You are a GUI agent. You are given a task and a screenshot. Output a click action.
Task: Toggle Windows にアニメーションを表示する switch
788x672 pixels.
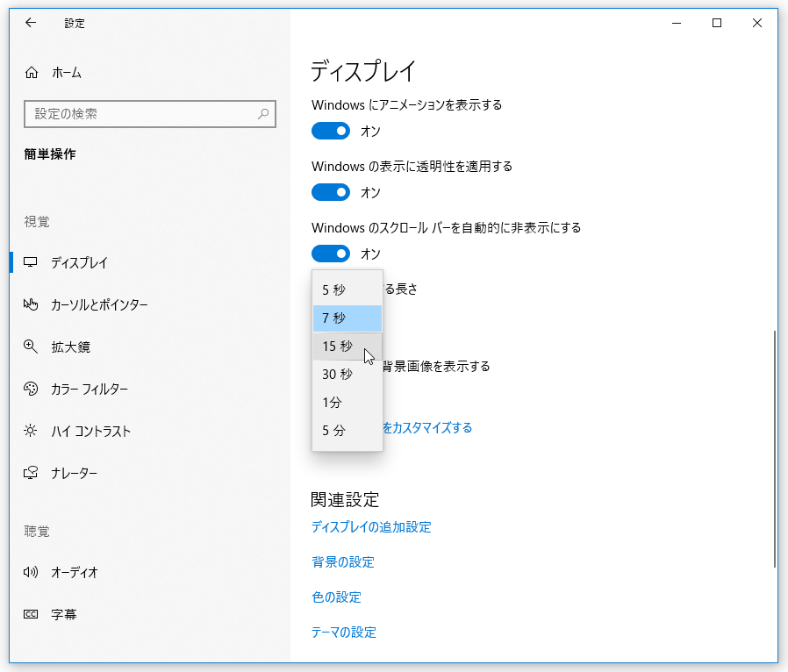pos(331,131)
